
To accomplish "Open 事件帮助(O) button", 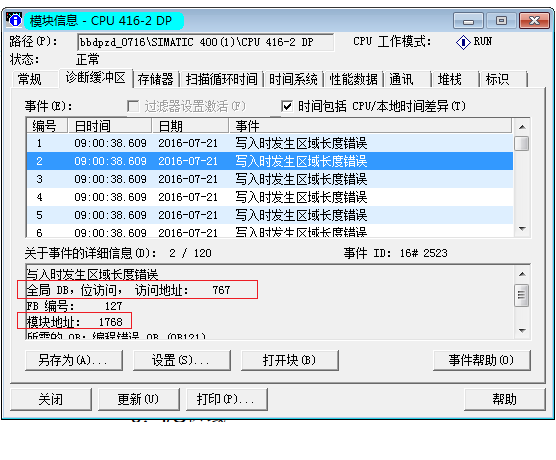I will (x=482, y=360).
